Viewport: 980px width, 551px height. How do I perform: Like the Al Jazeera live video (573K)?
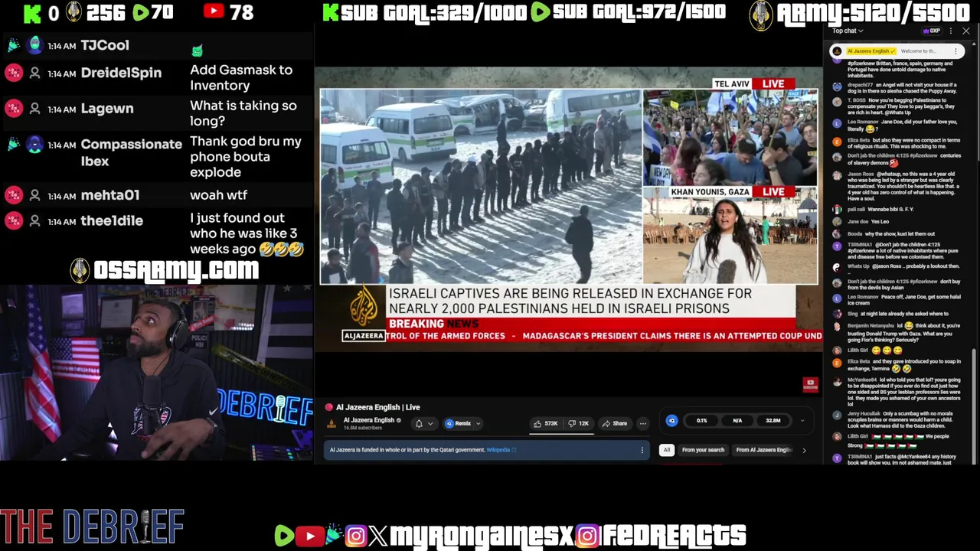pyautogui.click(x=547, y=423)
